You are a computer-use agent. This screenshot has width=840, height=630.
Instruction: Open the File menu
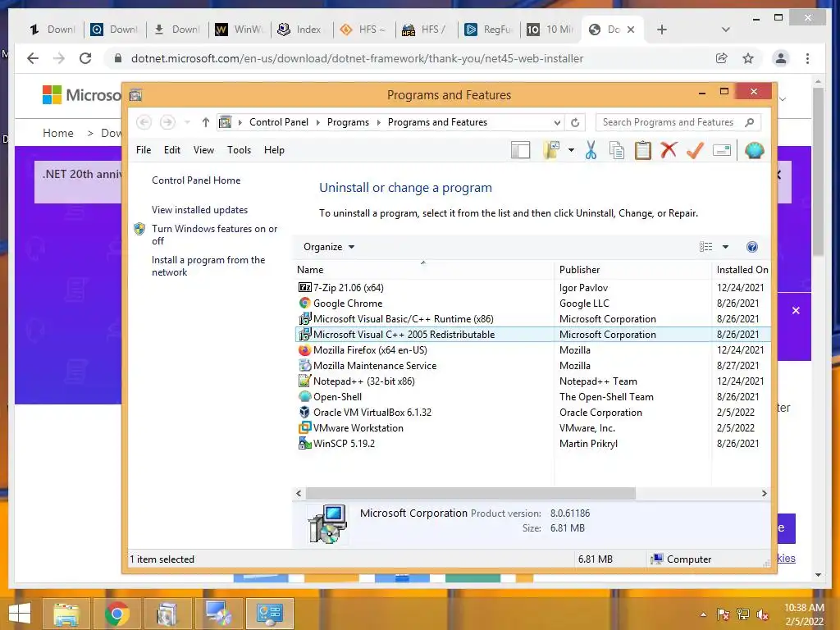[x=144, y=150]
